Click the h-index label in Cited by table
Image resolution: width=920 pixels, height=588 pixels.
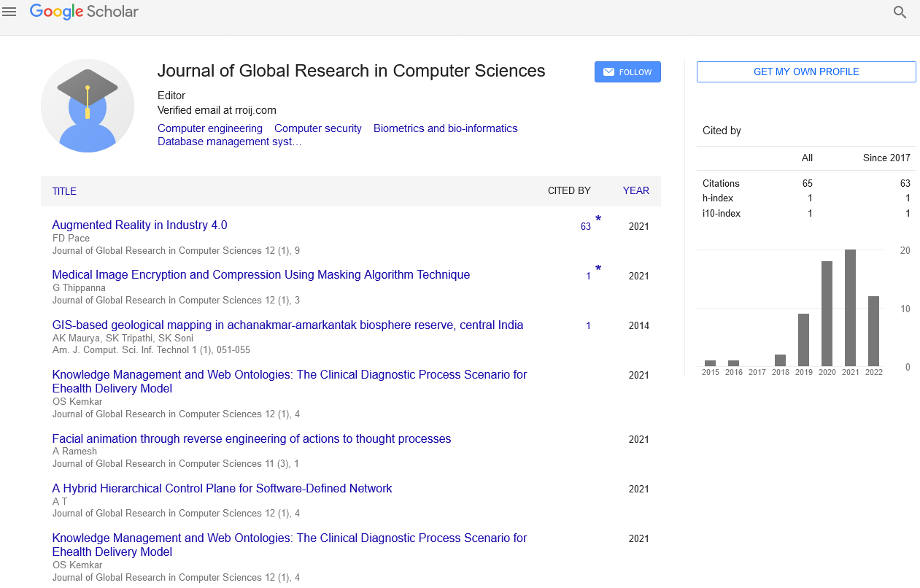[718, 198]
